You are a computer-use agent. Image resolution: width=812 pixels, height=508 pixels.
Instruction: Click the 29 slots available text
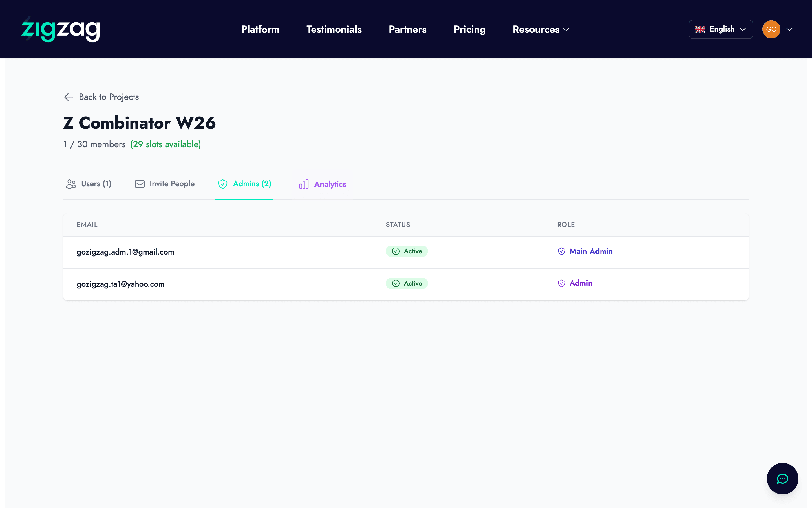(166, 144)
